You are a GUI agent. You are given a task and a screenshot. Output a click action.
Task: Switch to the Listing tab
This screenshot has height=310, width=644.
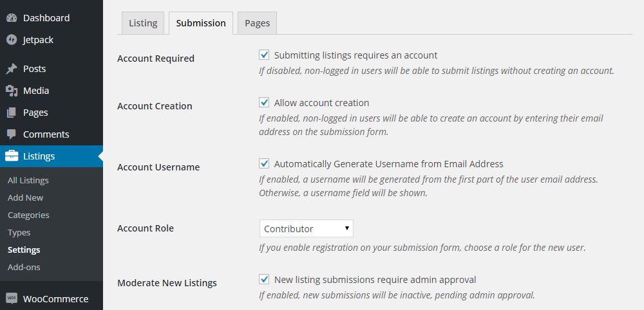pos(143,23)
